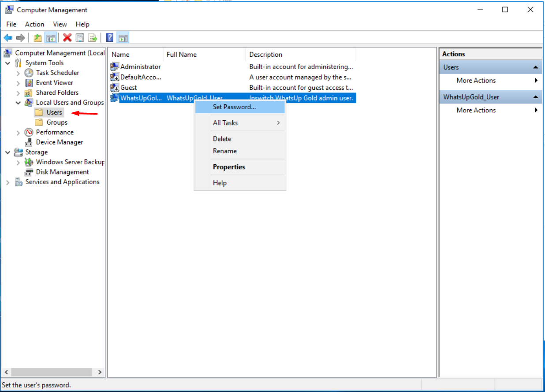Toggle the Show/Hide Console Tree toolbar icon
Image resolution: width=545 pixels, height=392 pixels.
coord(50,38)
